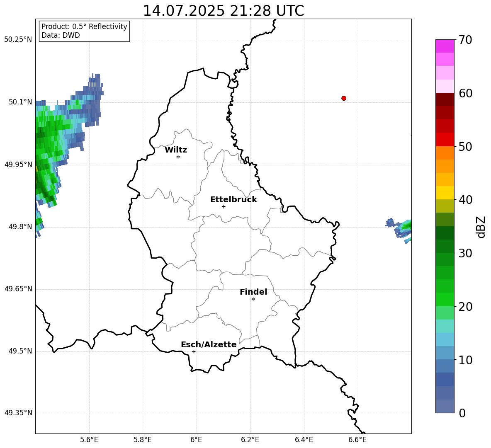Click the '5.6°E' longitude label
This screenshot has width=491, height=448.
click(x=89, y=440)
